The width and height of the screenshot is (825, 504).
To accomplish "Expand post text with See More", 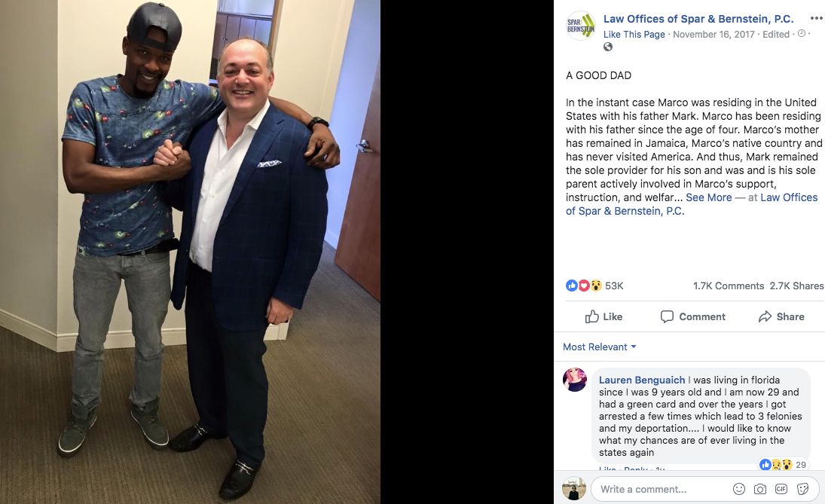I will click(709, 197).
